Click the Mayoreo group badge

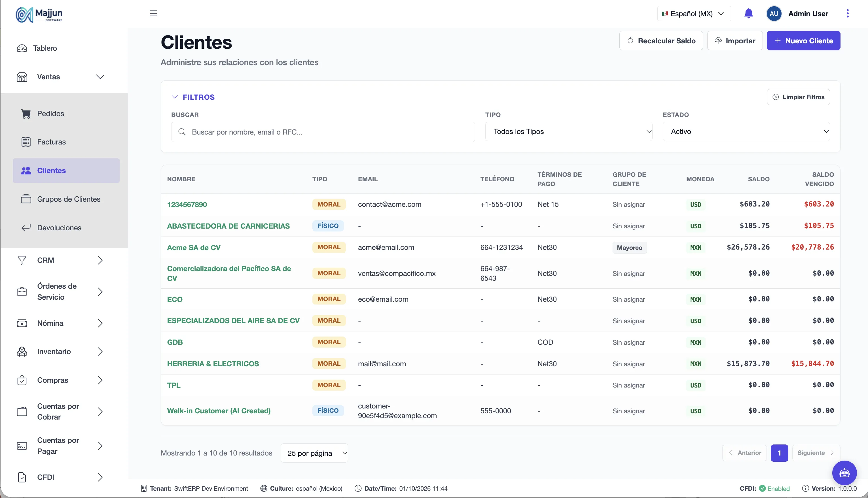point(629,248)
